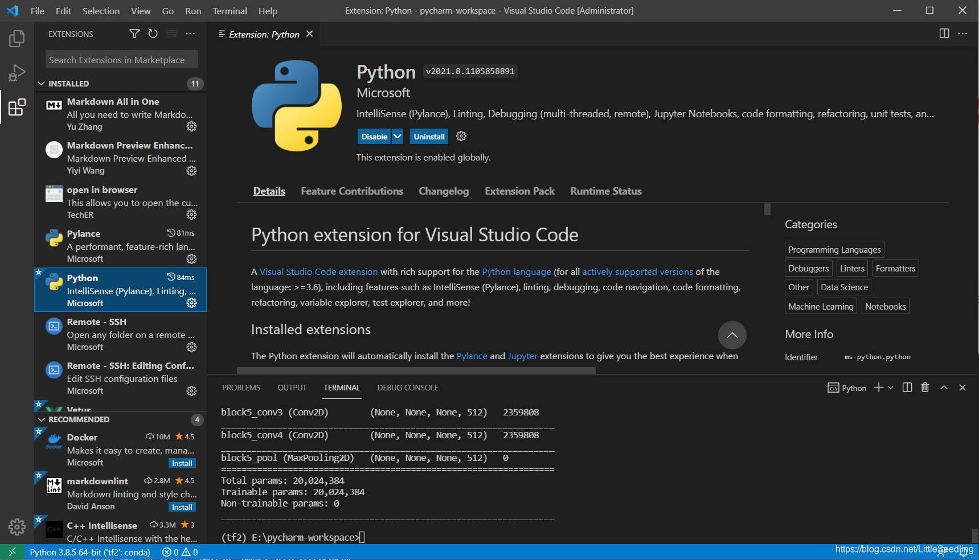Switch to the Feature Contributions tab

pyautogui.click(x=352, y=191)
